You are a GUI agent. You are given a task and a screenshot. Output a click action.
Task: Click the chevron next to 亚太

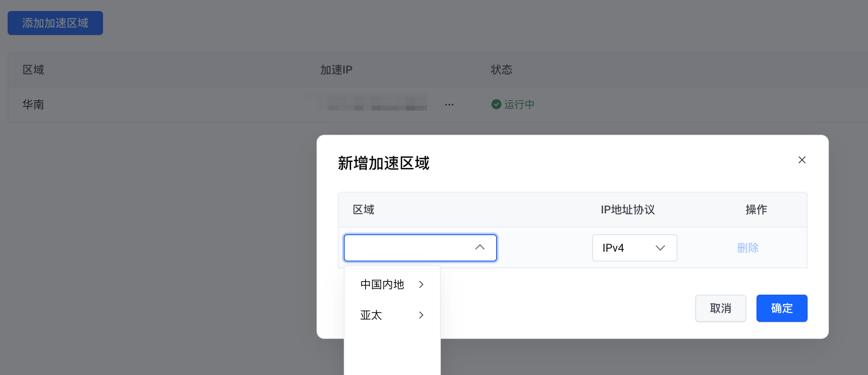tap(421, 315)
